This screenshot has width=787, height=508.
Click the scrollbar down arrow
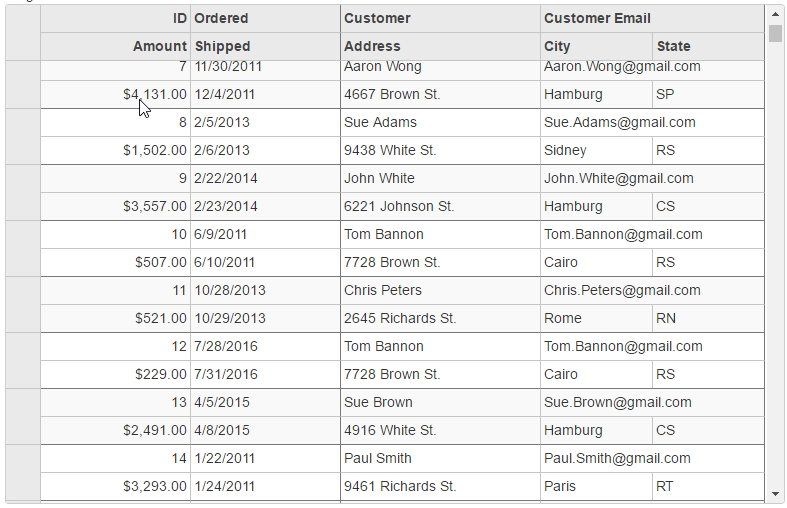point(775,494)
